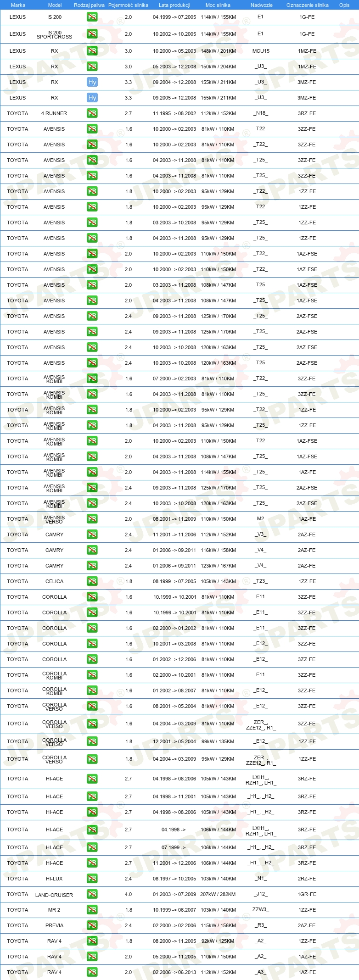Click the '2RZ-FE' engine code cell

pos(307,879)
